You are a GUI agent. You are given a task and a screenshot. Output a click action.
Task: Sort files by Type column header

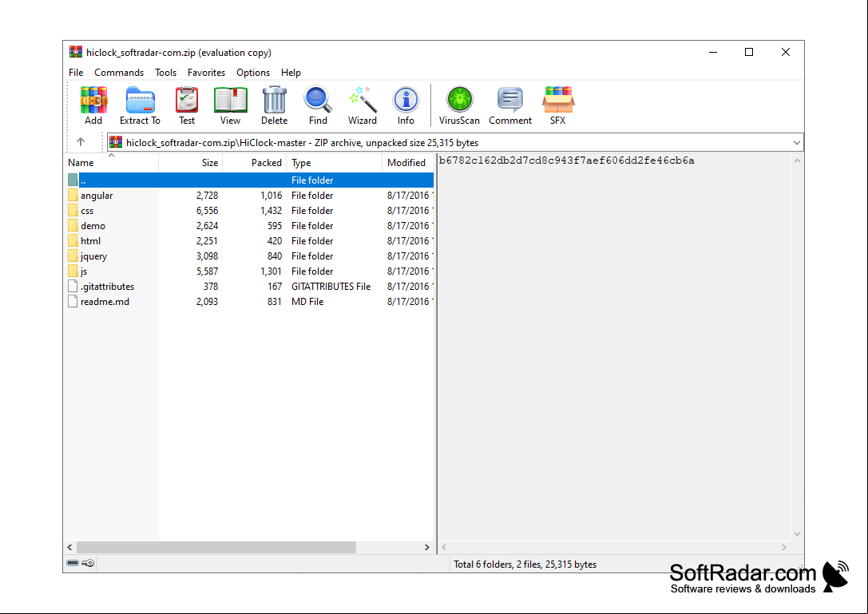(x=334, y=163)
